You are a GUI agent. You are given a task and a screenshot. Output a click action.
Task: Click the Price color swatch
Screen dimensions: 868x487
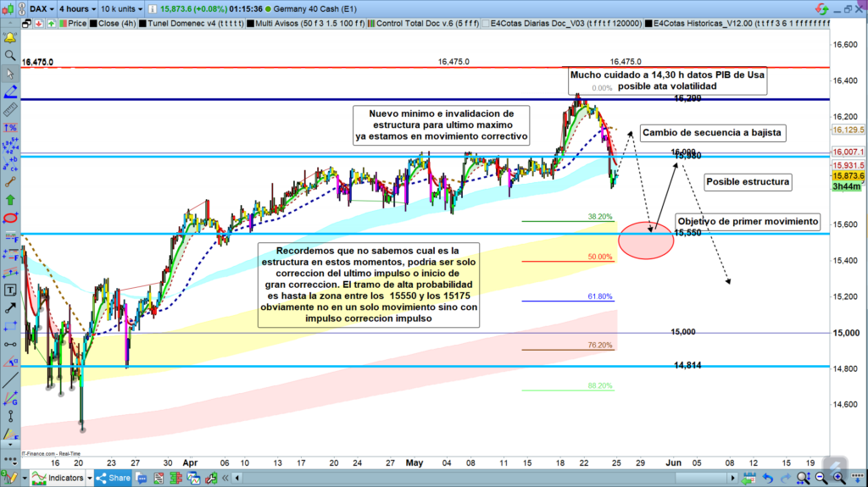(x=61, y=24)
